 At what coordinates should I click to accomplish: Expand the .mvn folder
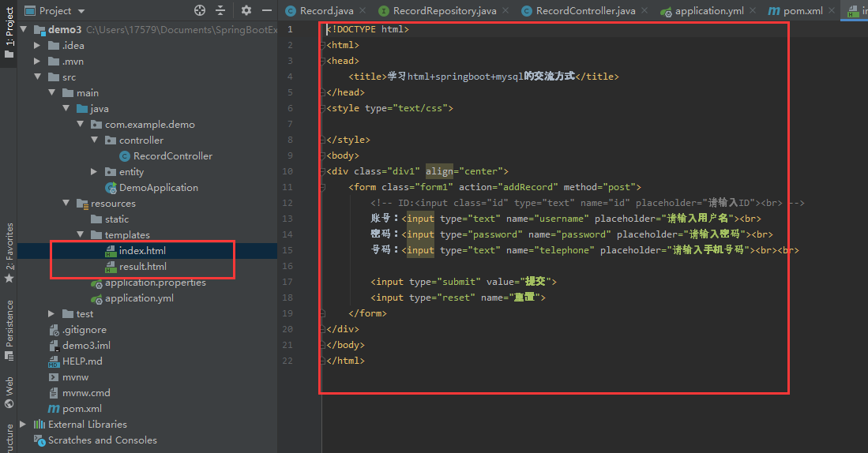pos(37,62)
